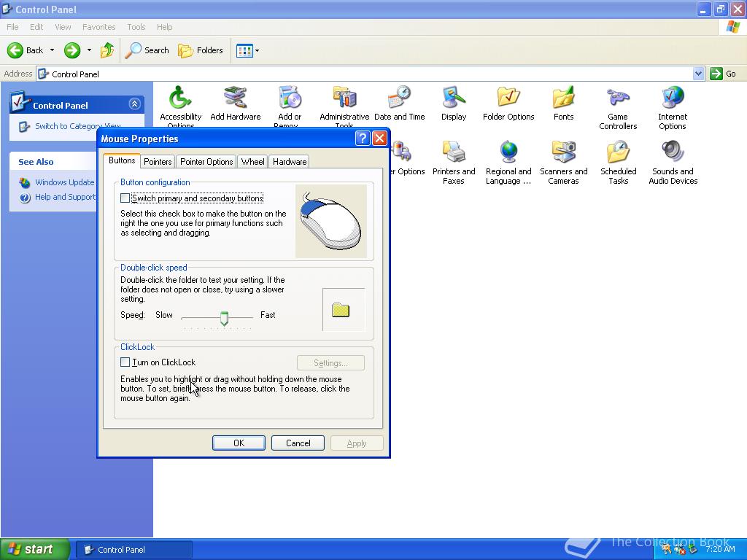Expand the Back button history dropdown arrow
This screenshot has height=560, width=747.
tap(52, 50)
